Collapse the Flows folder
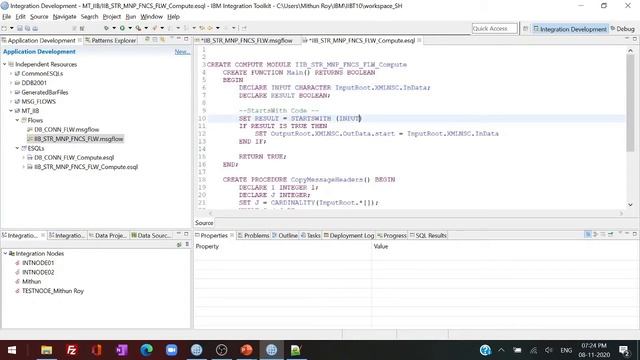The width and height of the screenshot is (640, 360). click(18, 120)
